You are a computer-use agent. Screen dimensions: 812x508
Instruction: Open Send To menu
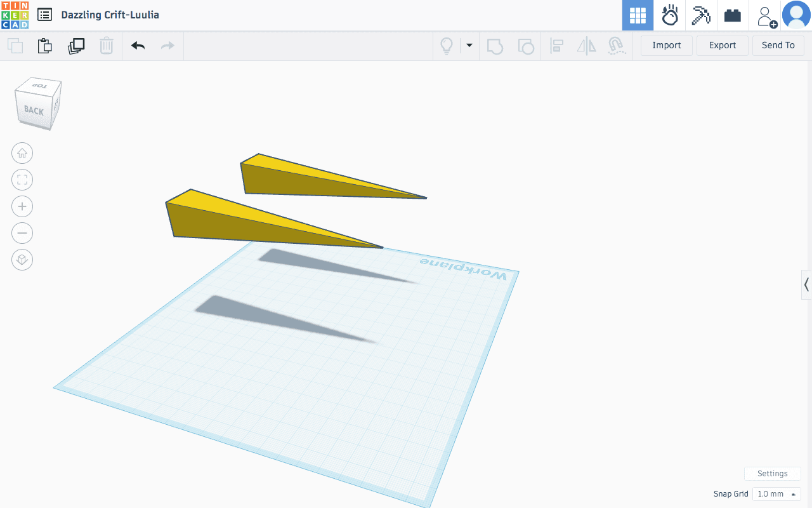click(x=778, y=45)
